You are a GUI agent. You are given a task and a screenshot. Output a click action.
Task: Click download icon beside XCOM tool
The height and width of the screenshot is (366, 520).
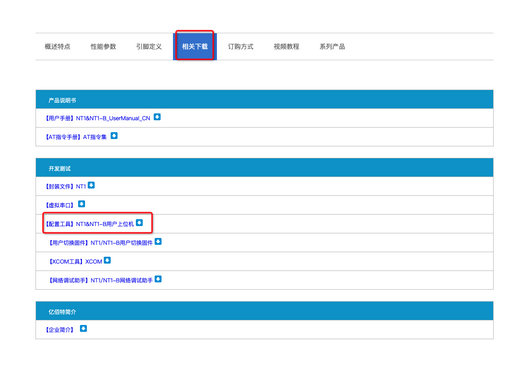click(x=107, y=260)
